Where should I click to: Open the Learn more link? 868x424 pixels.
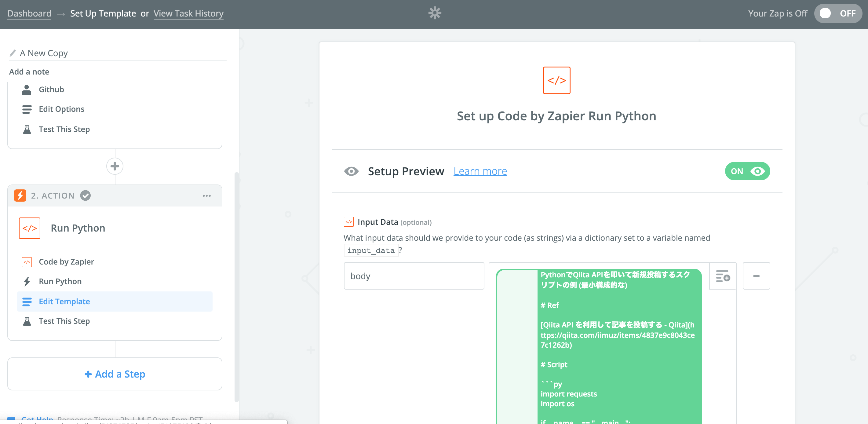click(480, 171)
